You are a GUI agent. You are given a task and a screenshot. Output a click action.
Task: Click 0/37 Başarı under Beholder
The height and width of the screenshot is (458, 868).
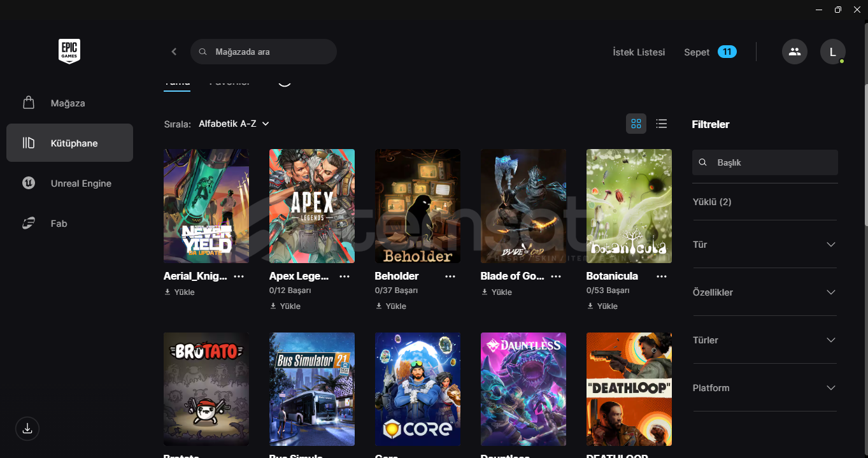[396, 290]
